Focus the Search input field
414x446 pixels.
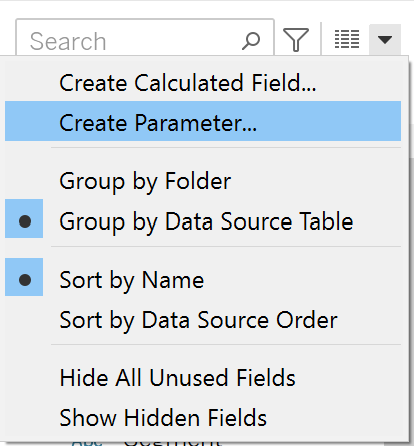pos(145,41)
